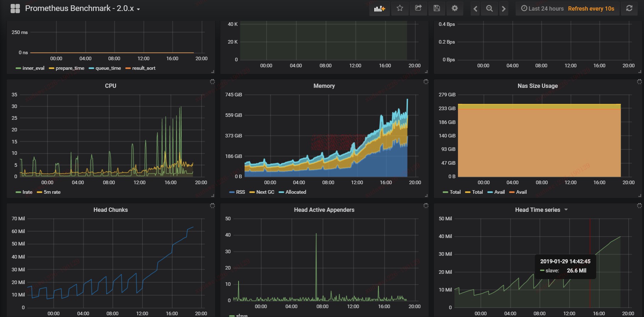The image size is (644, 317).
Task: Open the Grafana dashboards grid icon
Action: coord(15,9)
